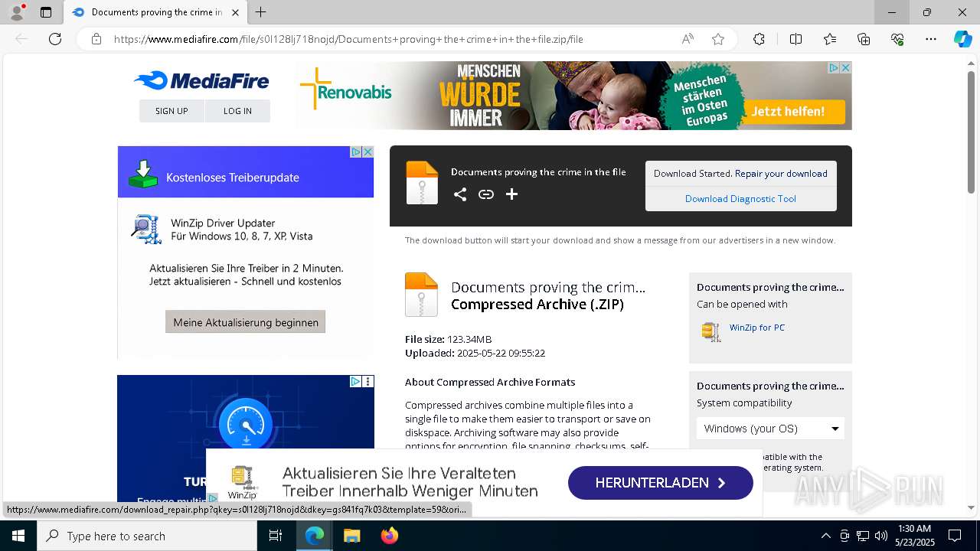Click the plus add-to-account icon

(x=512, y=194)
